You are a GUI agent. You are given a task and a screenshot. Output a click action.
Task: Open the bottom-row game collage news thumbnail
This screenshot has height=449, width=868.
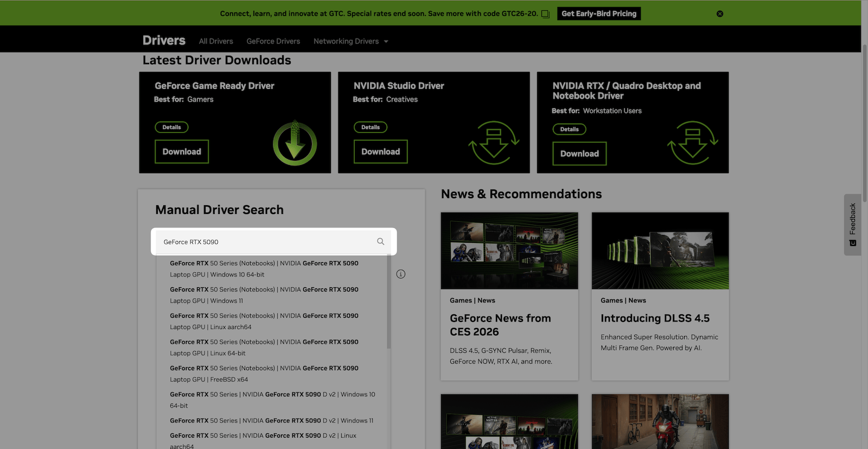tap(509, 422)
